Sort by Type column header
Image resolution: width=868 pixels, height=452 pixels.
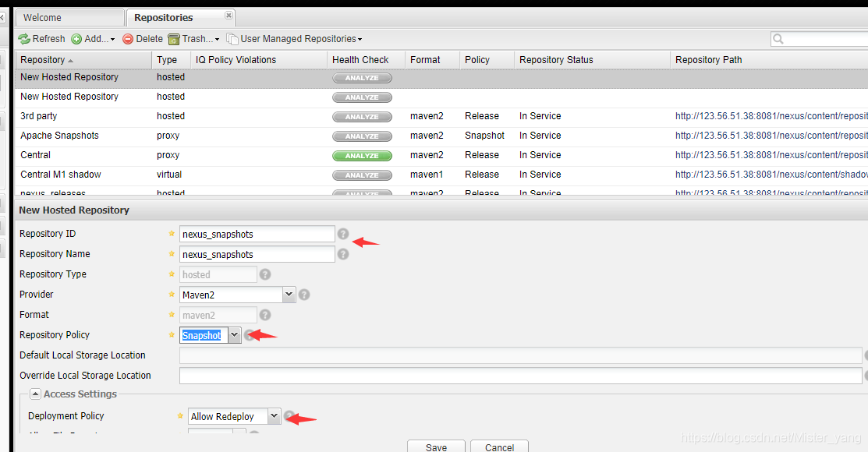171,60
